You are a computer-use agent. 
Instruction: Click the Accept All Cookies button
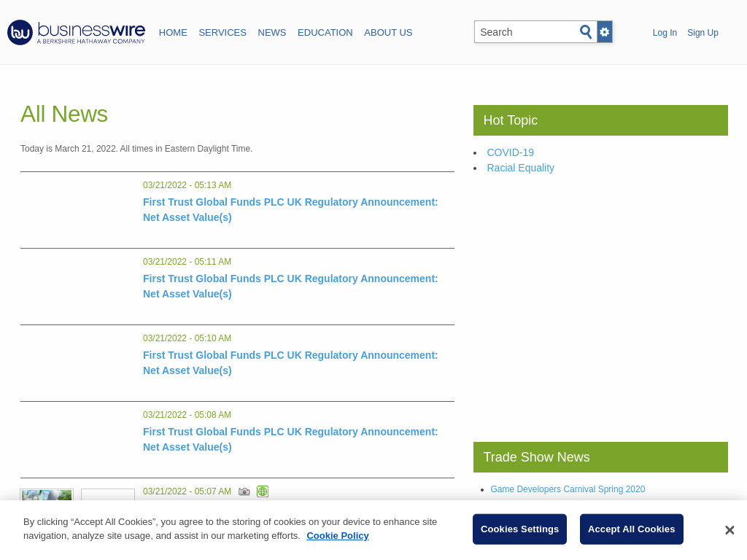click(631, 529)
